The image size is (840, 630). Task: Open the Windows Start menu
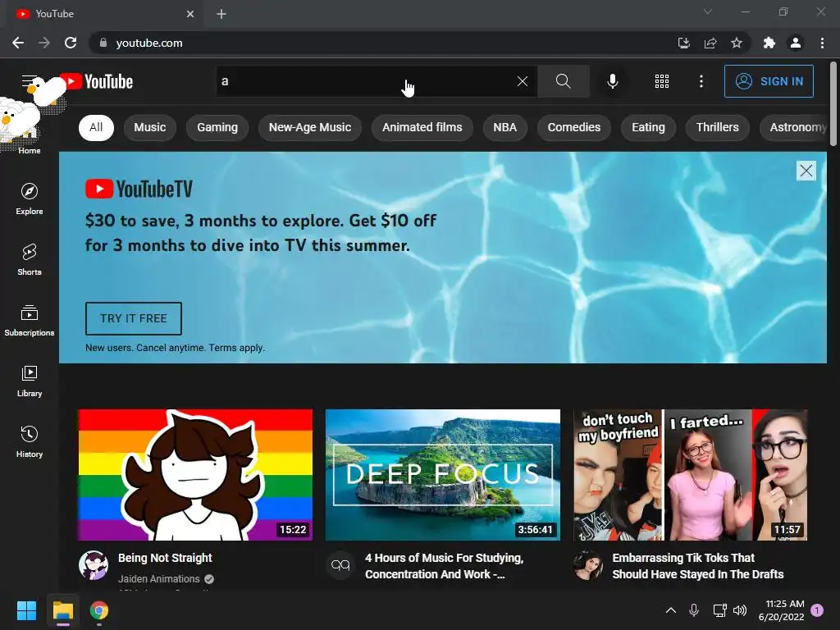(26, 610)
